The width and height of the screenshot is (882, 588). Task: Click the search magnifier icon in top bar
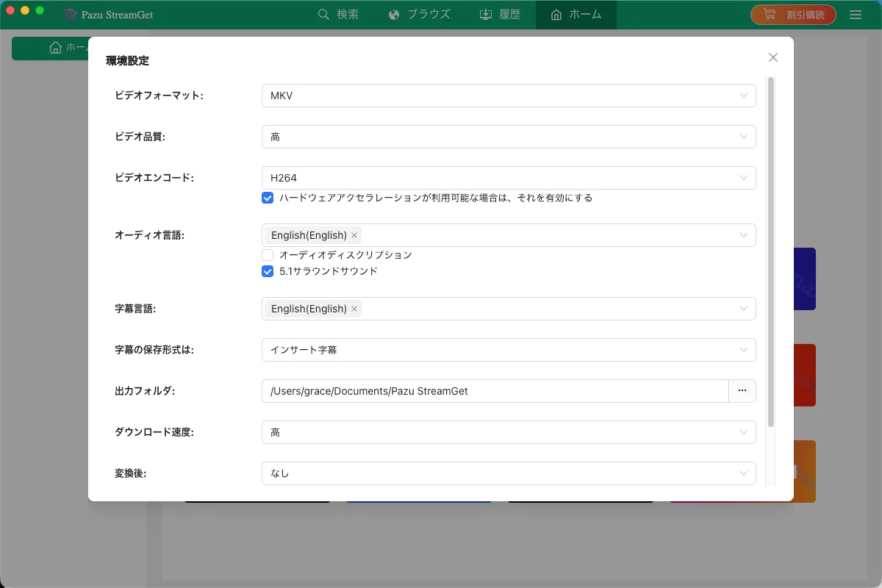coord(323,14)
